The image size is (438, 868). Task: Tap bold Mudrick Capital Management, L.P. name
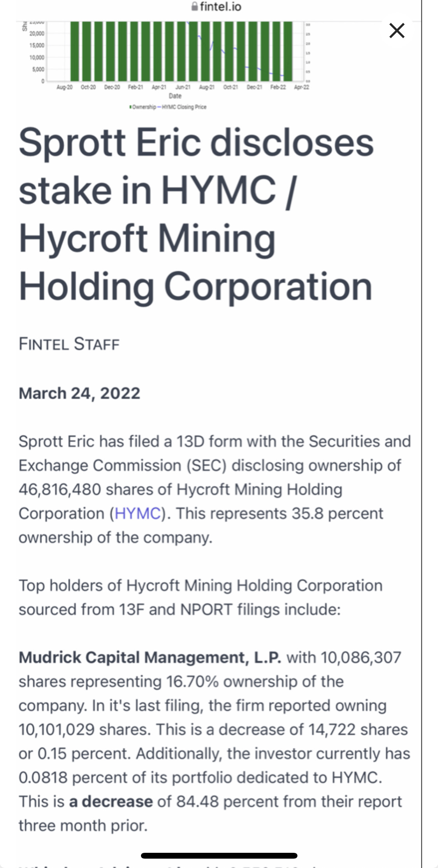point(150,657)
